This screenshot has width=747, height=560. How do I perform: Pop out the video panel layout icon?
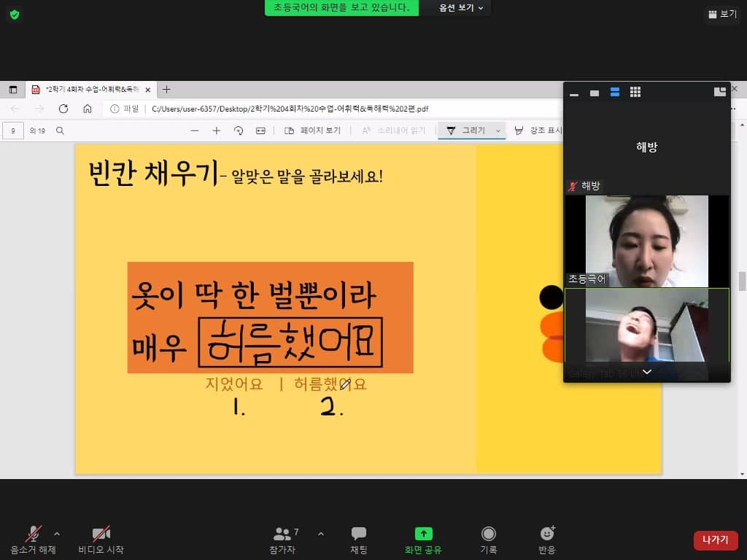tap(720, 91)
